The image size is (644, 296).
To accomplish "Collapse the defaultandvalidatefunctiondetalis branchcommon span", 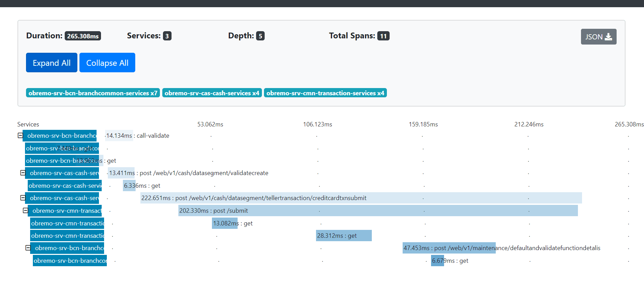I will 28,248.
